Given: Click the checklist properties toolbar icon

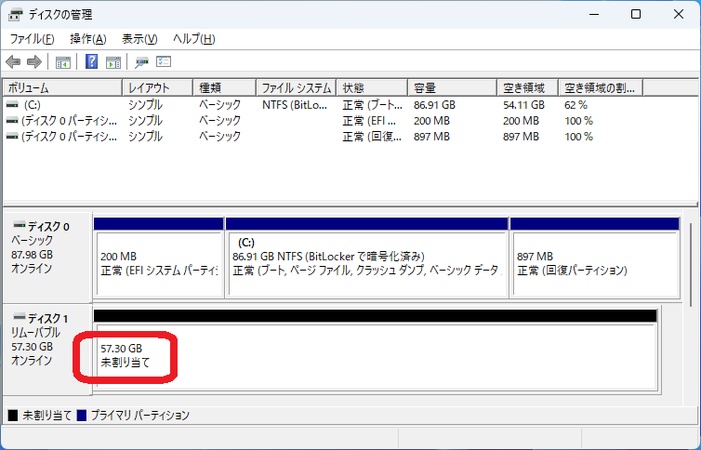Looking at the screenshot, I should coord(164,61).
